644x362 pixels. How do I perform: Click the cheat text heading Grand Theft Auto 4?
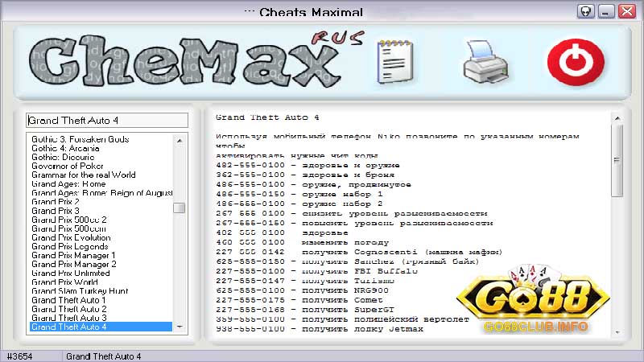click(267, 117)
